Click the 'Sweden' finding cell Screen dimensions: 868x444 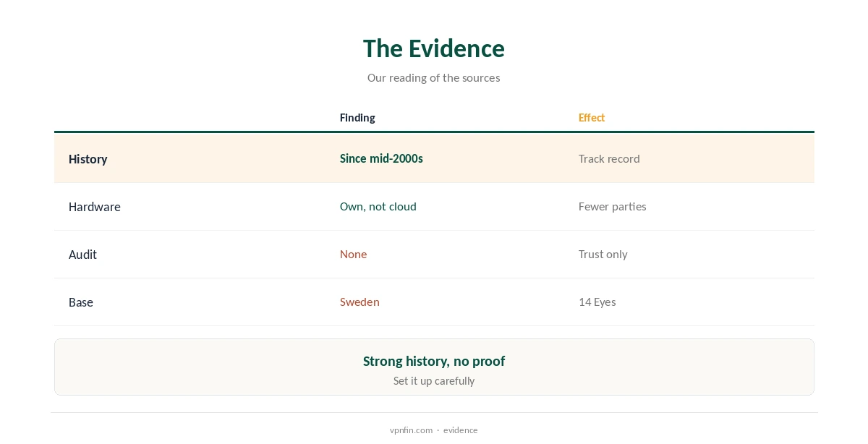[359, 302]
